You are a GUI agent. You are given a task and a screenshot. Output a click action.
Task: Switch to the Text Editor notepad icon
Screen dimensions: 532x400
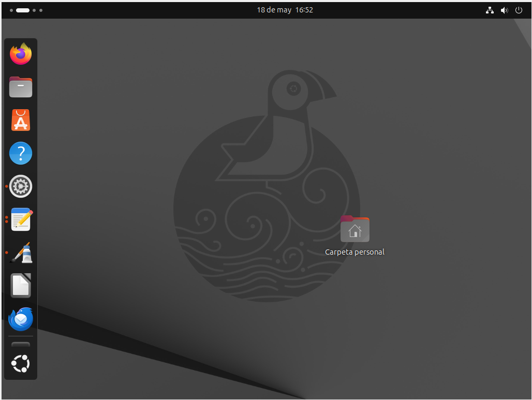pos(21,219)
